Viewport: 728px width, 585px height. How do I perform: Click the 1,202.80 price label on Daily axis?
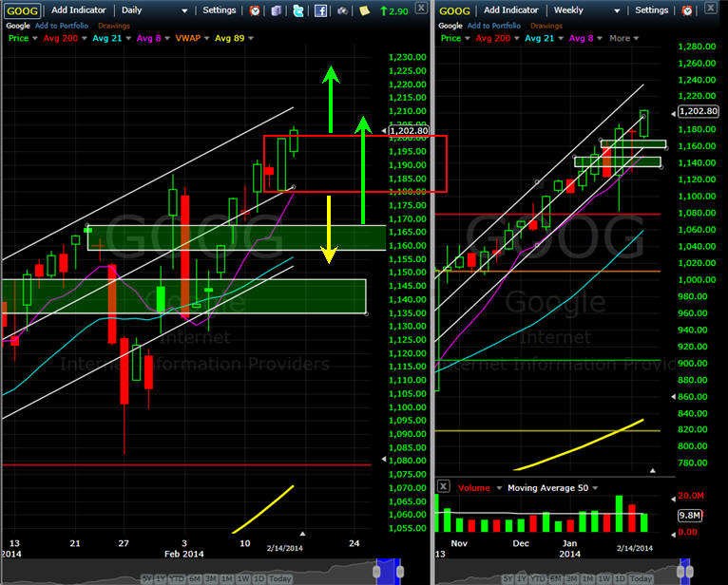[x=409, y=131]
